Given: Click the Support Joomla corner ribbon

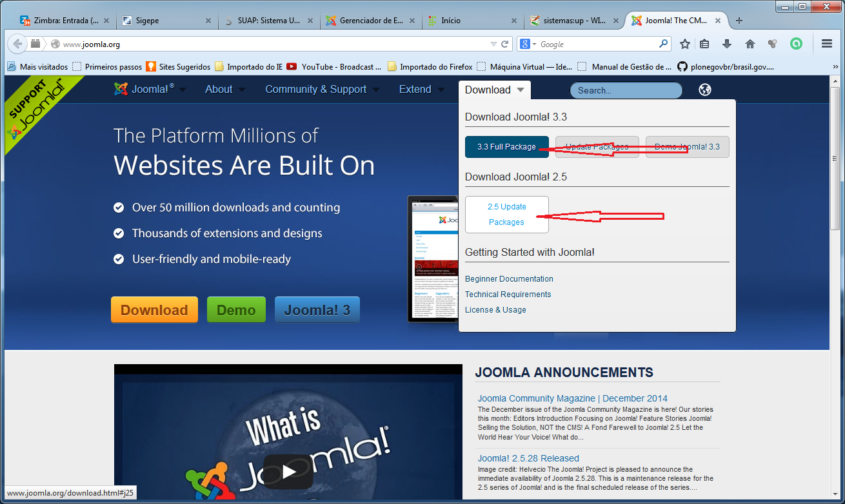Looking at the screenshot, I should 37,110.
